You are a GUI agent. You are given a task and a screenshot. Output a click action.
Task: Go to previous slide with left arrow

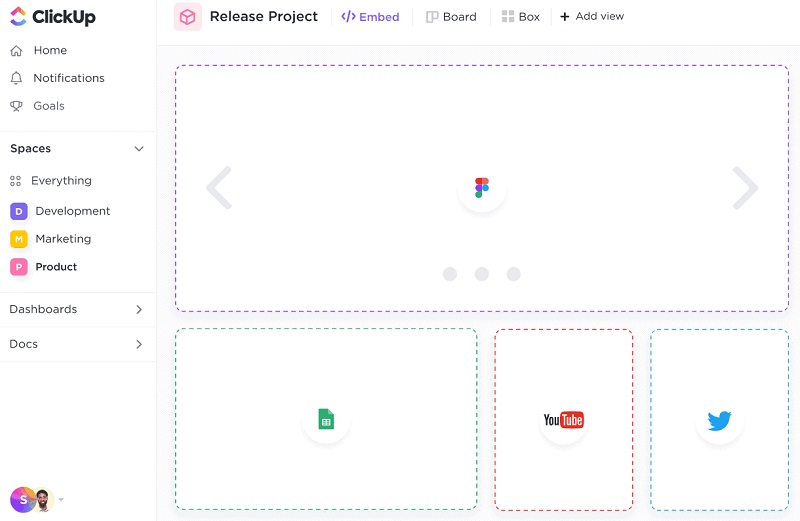(x=219, y=188)
